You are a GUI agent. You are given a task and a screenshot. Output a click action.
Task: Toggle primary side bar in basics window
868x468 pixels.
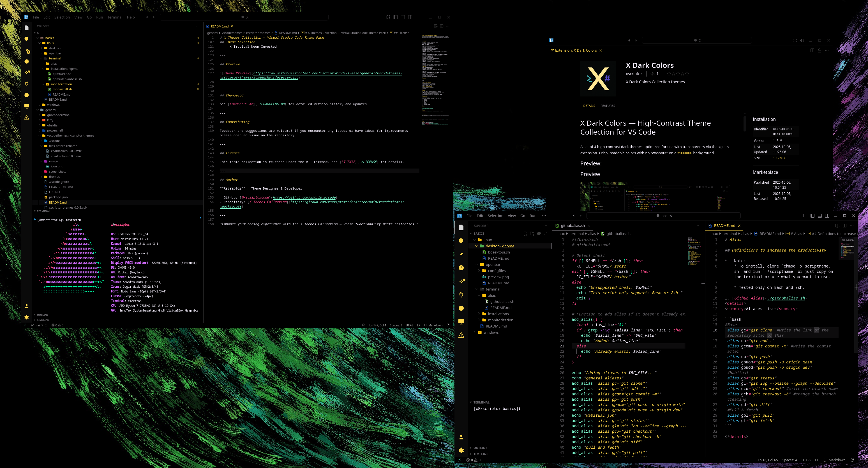click(812, 216)
